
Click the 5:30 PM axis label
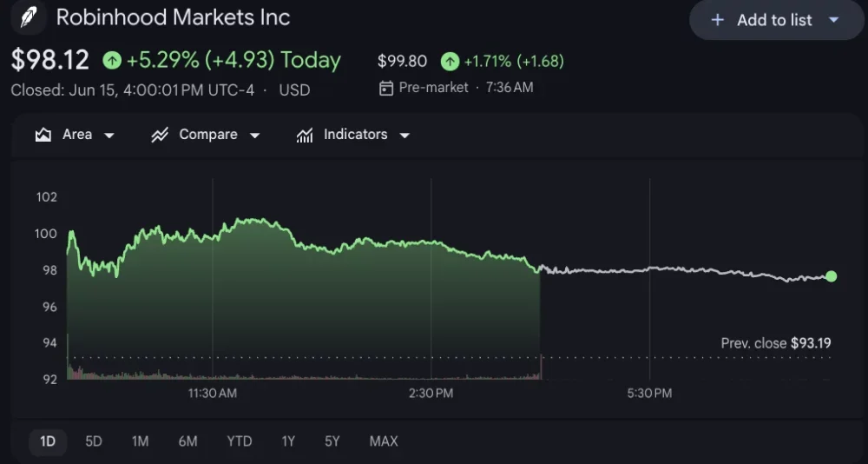pos(649,394)
